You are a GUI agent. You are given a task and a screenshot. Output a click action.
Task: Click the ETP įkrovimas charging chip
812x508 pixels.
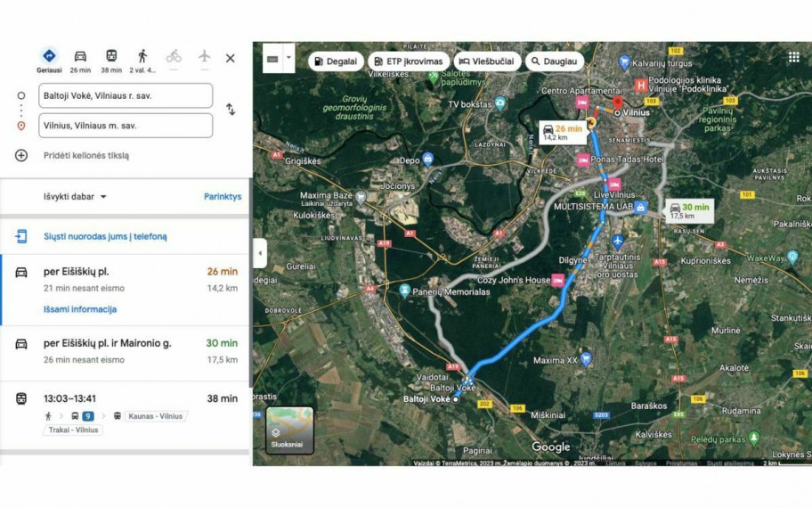(409, 61)
